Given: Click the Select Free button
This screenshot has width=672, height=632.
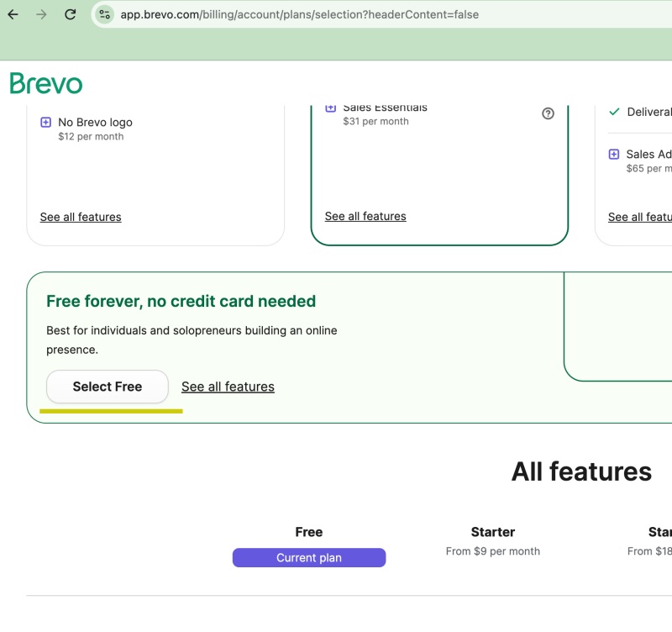Looking at the screenshot, I should [108, 387].
